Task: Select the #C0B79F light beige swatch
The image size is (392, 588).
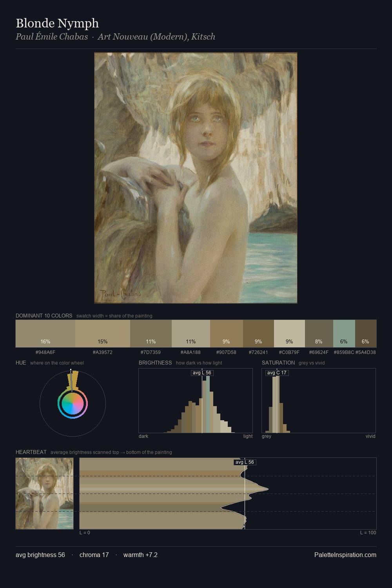Action: point(289,334)
